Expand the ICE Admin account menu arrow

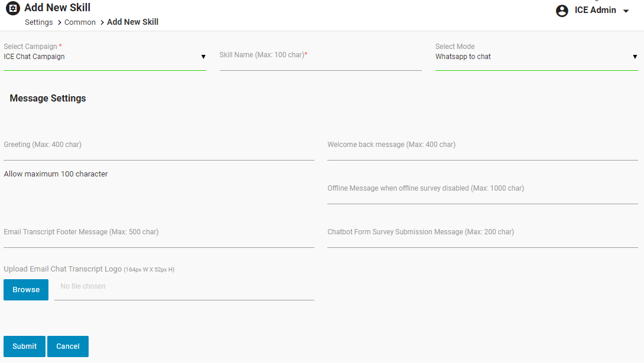pyautogui.click(x=626, y=11)
